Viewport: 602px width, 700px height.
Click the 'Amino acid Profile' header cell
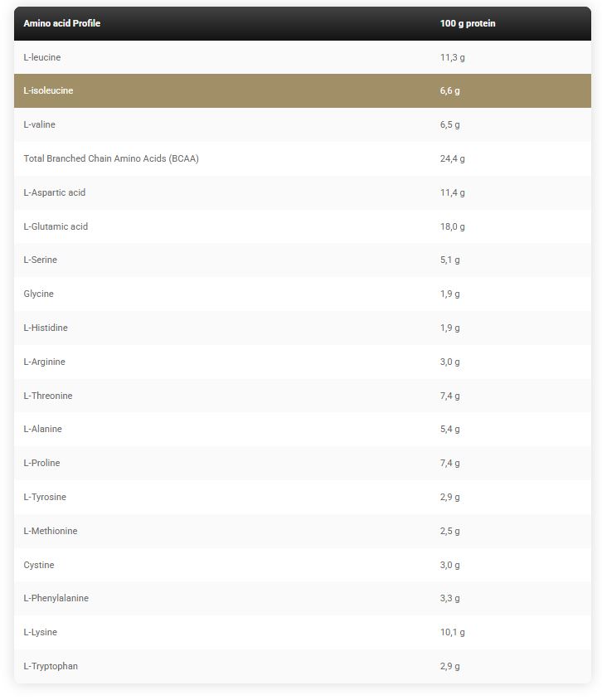[x=61, y=23]
